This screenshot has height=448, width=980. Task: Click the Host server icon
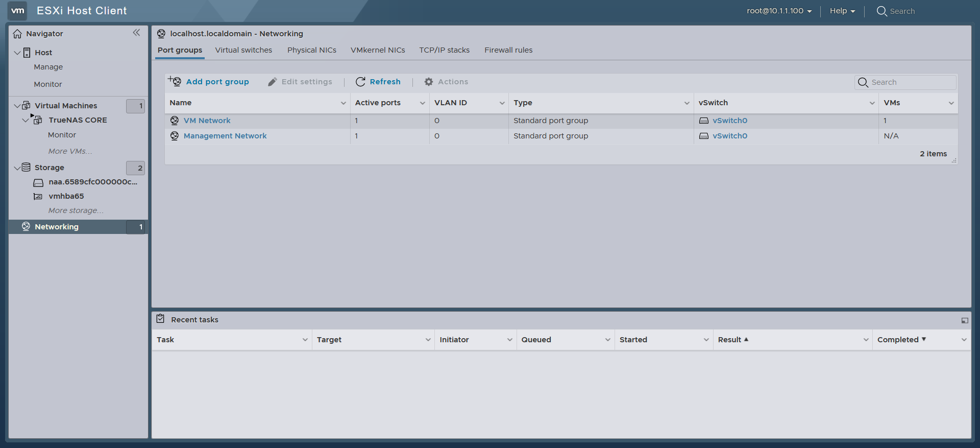pyautogui.click(x=27, y=53)
